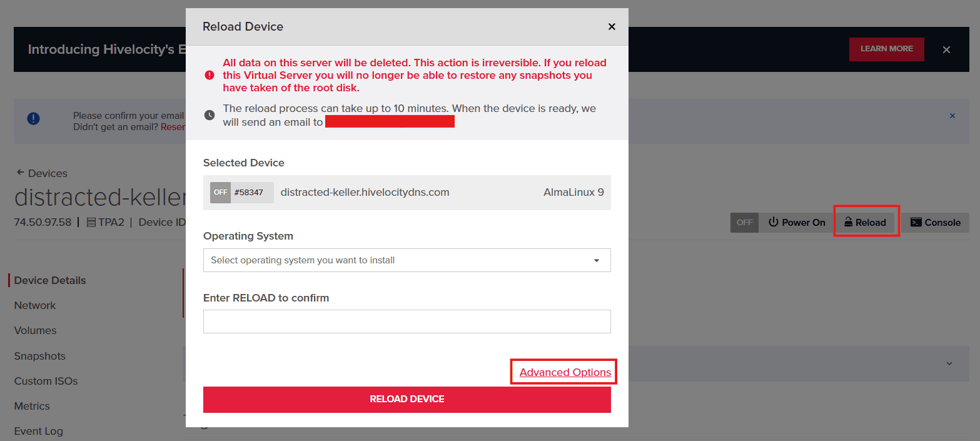
Task: Open the Network section in the sidebar
Action: pos(34,305)
